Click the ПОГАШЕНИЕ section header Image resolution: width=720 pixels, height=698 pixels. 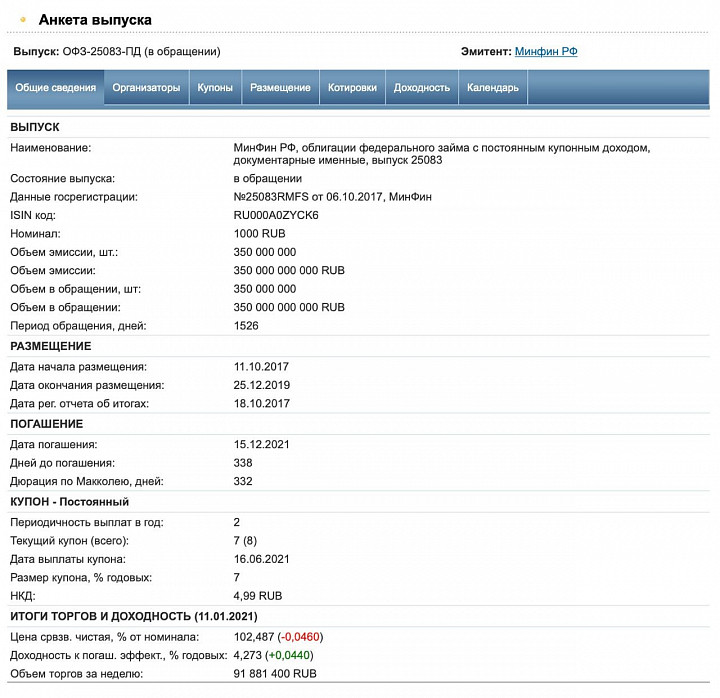(46, 423)
